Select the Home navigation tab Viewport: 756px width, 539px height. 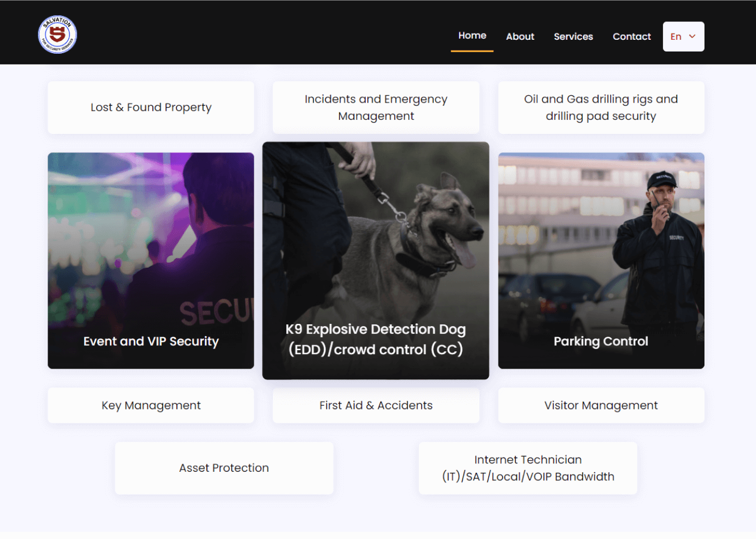pyautogui.click(x=472, y=35)
